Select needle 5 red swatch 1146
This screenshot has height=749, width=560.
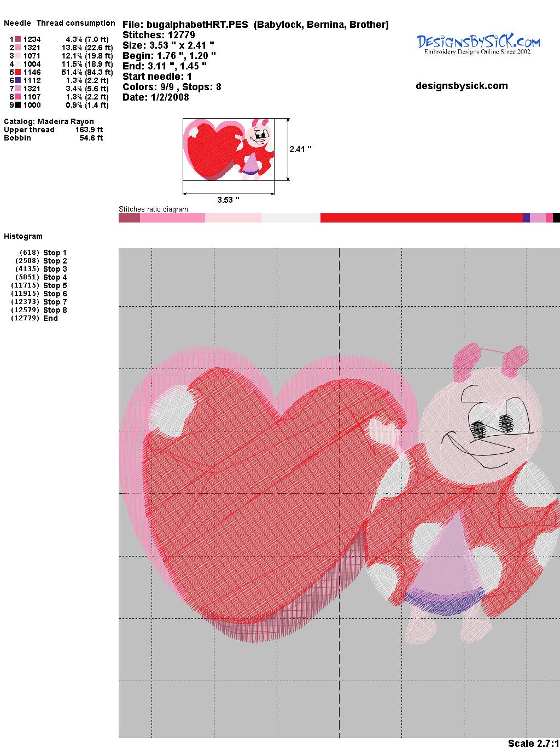[x=18, y=72]
